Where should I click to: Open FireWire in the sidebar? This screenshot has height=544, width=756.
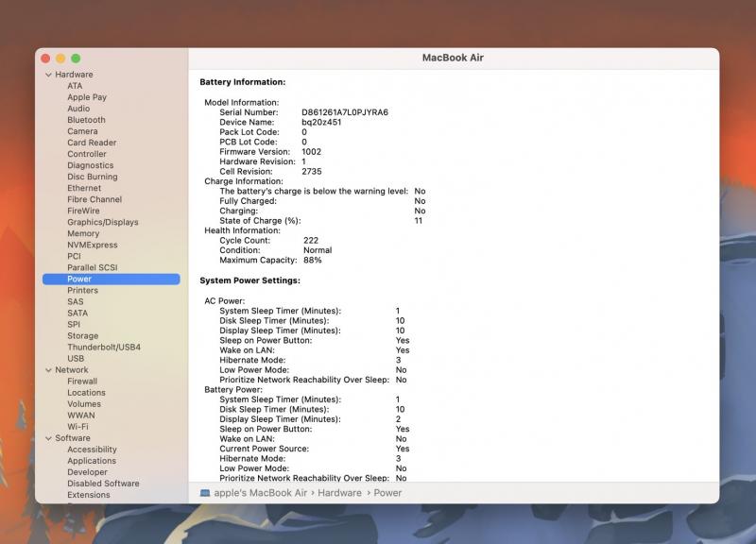pyautogui.click(x=83, y=211)
